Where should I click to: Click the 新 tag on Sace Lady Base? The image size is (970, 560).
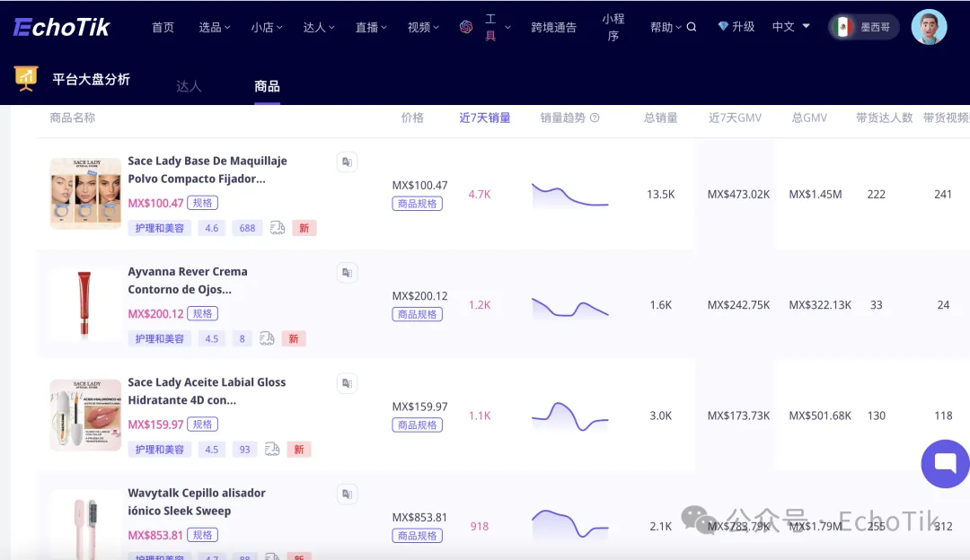click(x=304, y=228)
